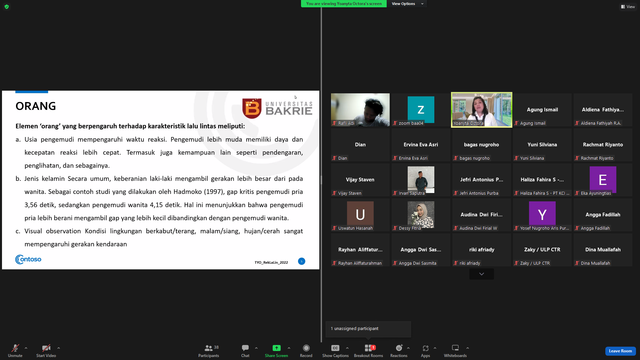This screenshot has width=640, height=360.
Task: Select Rachmat Riyanto participant tile
Action: 603,145
